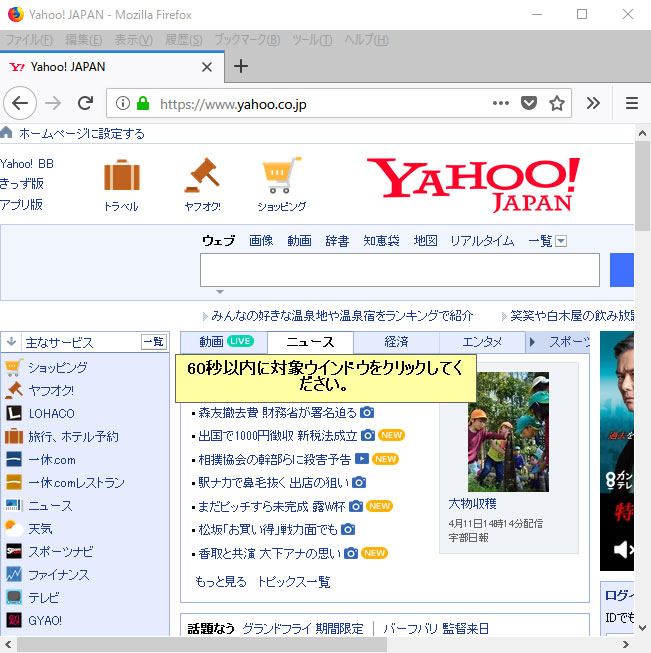Open 旅行、ホテル予約 in the sidebar
Image resolution: width=651 pixels, height=653 pixels.
click(x=73, y=436)
